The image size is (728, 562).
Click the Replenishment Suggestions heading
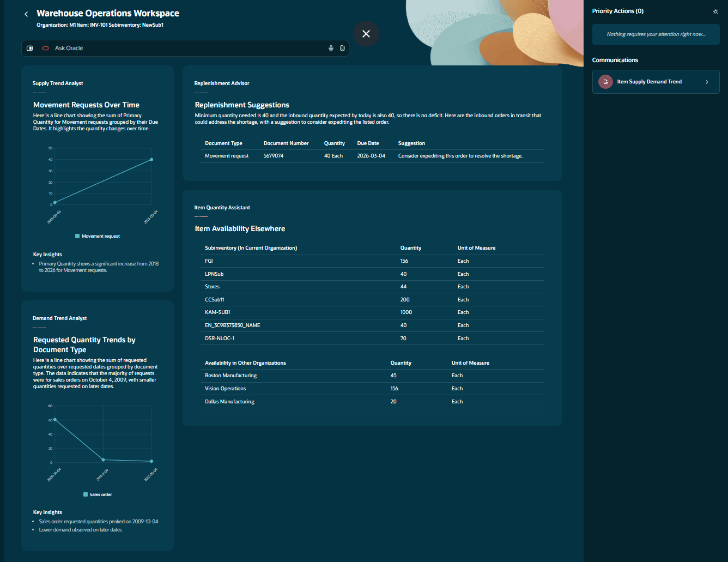242,105
